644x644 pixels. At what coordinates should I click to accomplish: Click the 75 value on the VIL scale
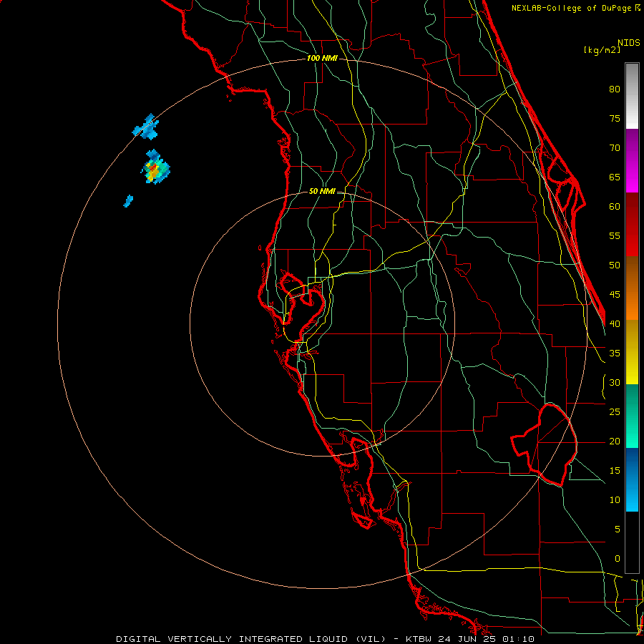point(615,118)
